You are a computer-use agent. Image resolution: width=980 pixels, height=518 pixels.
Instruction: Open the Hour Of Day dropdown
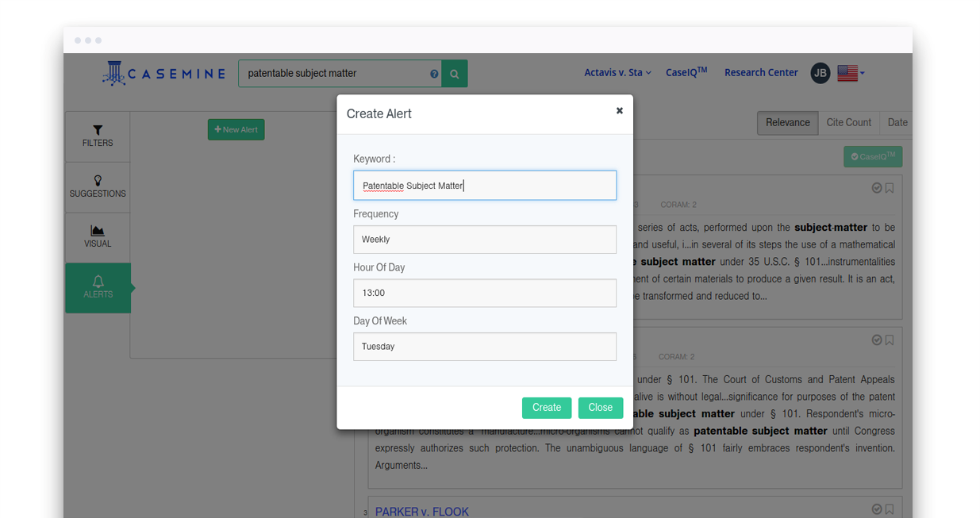click(x=484, y=293)
